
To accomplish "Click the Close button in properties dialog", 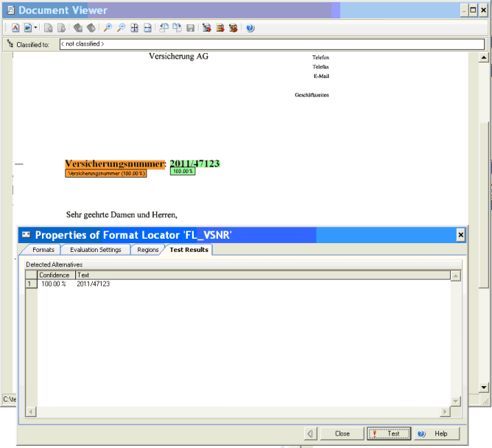I will pos(342,433).
